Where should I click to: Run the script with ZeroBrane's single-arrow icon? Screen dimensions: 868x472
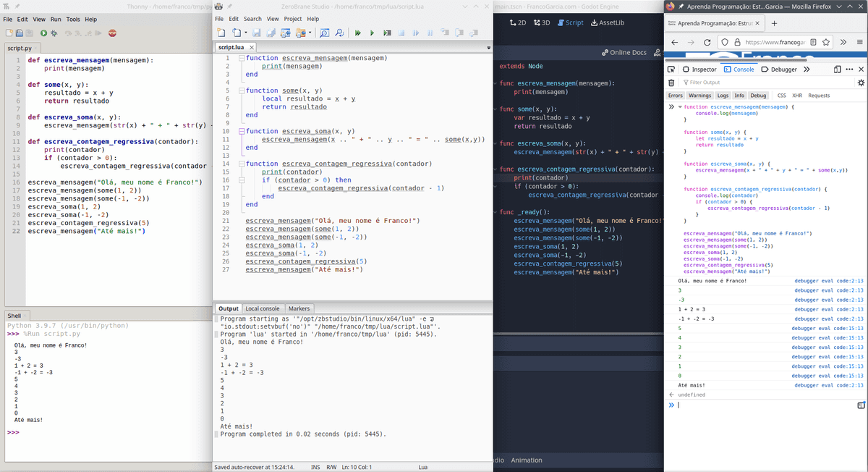coord(372,33)
